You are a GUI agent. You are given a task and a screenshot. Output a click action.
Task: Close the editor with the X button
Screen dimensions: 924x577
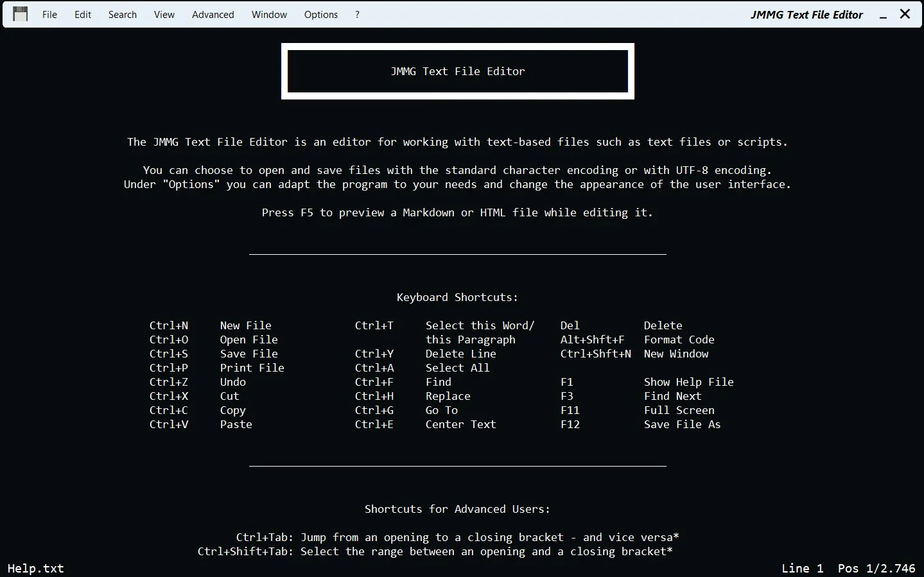(x=905, y=14)
